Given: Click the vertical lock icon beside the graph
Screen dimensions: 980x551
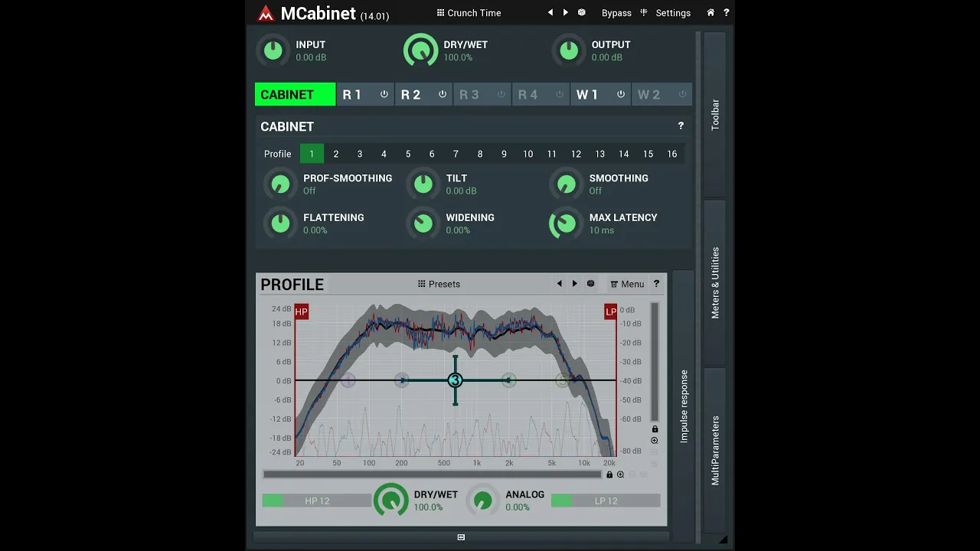Looking at the screenshot, I should coord(655,429).
